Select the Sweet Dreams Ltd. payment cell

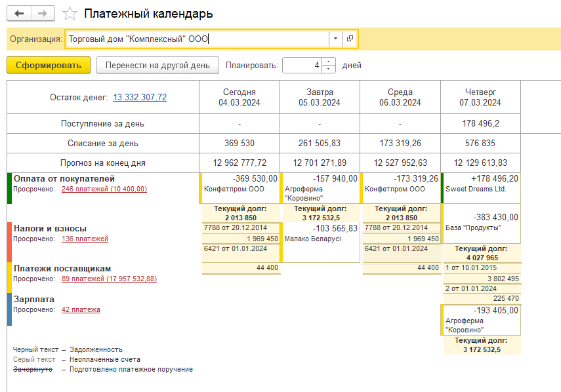[x=481, y=187]
